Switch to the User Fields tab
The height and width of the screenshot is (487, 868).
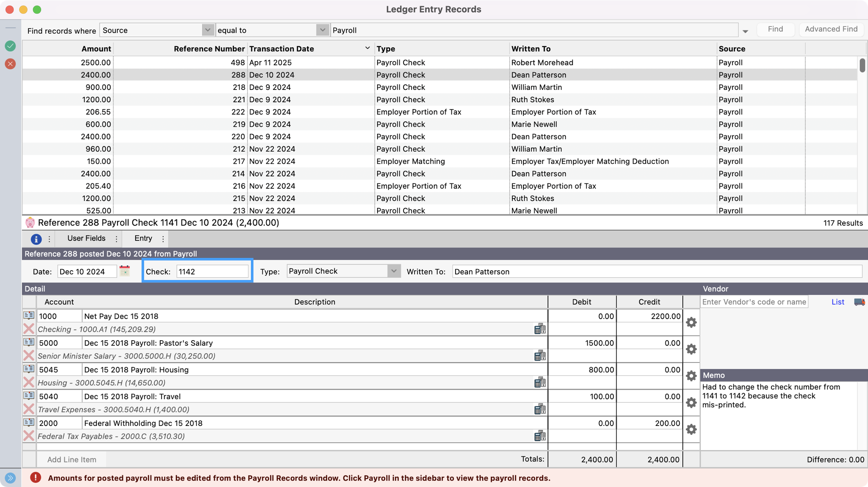[x=86, y=238]
